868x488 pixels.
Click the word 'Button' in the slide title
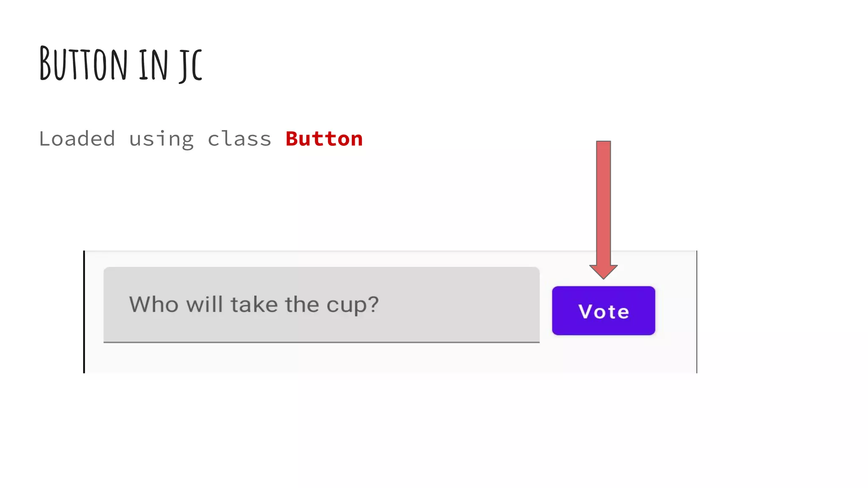(x=83, y=64)
